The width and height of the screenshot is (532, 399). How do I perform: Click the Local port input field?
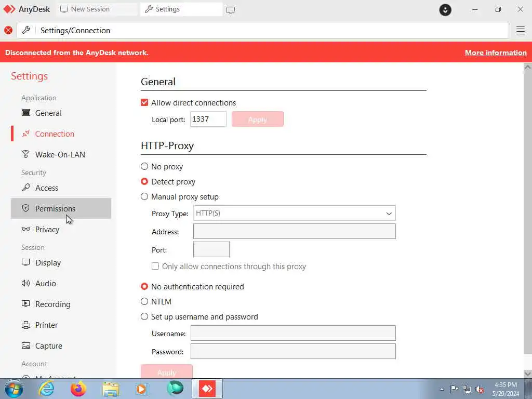point(208,119)
